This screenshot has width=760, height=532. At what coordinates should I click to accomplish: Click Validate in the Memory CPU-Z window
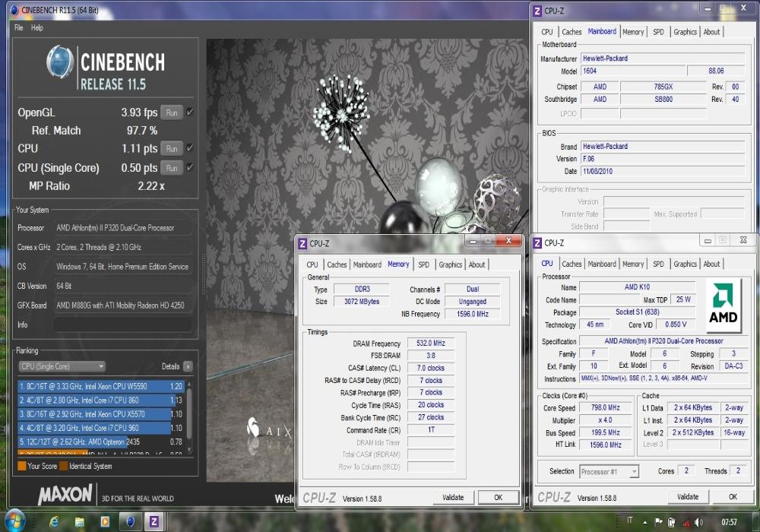tap(453, 497)
